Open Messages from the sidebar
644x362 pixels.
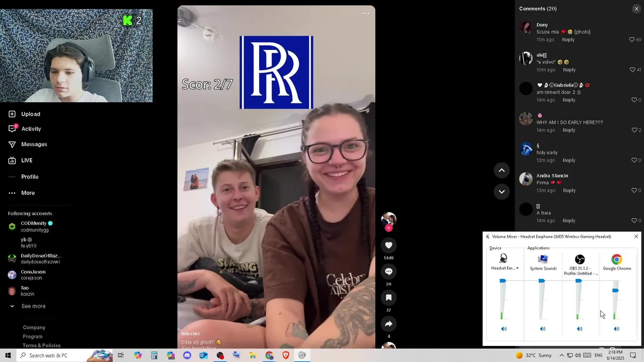(28, 144)
